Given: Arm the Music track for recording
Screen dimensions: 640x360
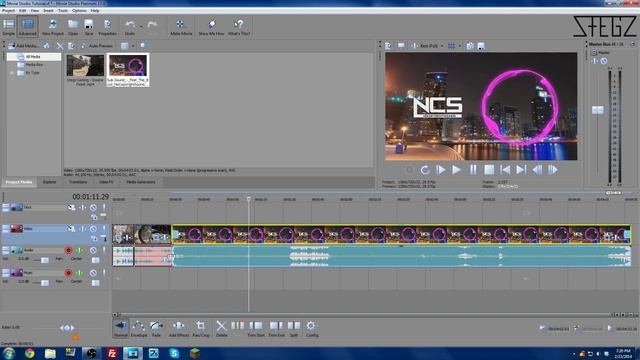Looking at the screenshot, I should click(68, 273).
